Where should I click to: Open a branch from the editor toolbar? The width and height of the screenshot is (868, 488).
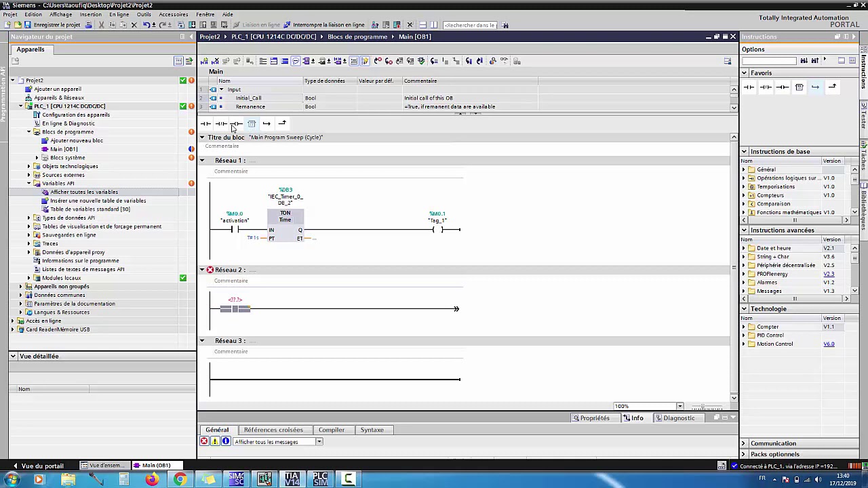267,123
